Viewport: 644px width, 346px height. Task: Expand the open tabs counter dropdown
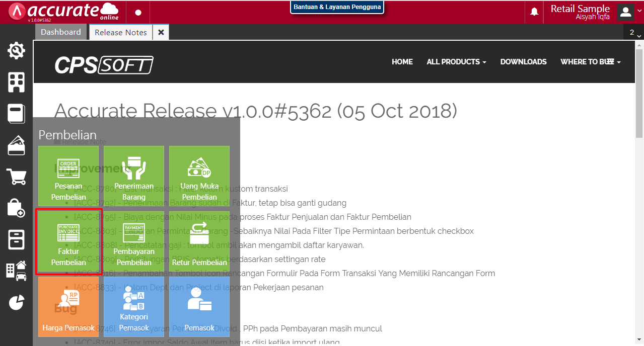[x=633, y=33]
